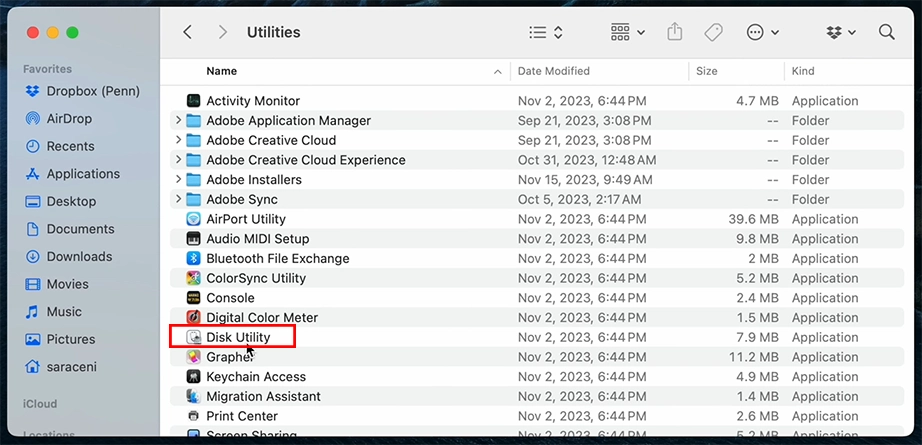Open the list view style switcher
This screenshot has height=445, width=922.
coord(546,32)
